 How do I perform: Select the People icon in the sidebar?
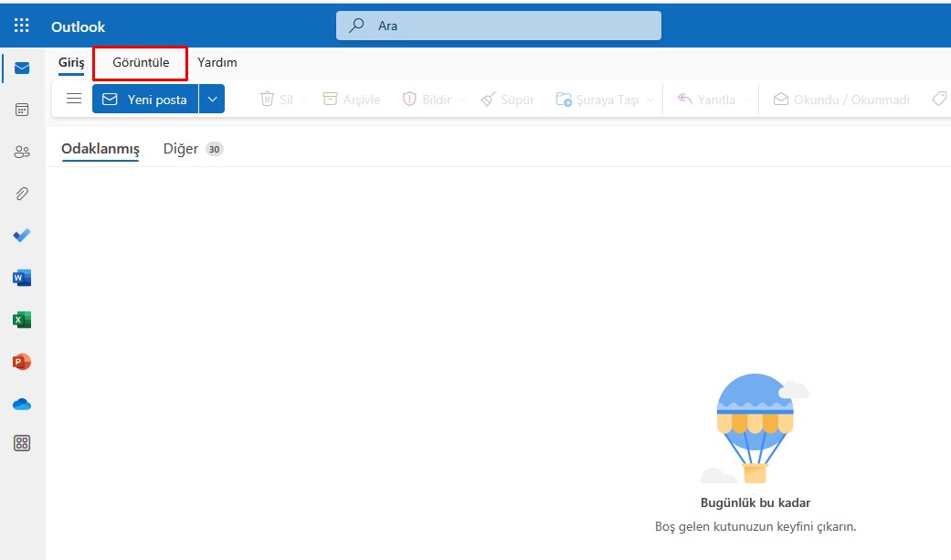click(22, 151)
